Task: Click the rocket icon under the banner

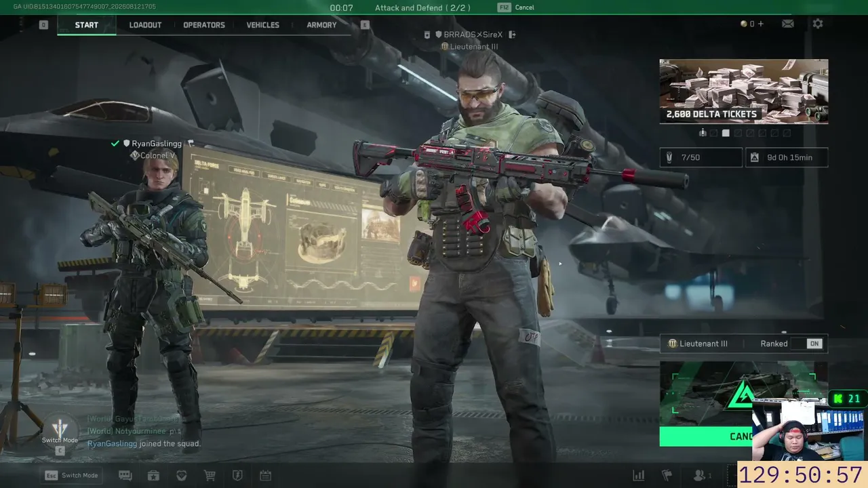Action: tap(702, 133)
